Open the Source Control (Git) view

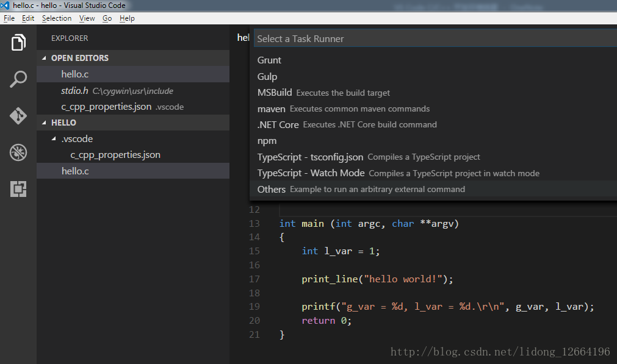(18, 116)
